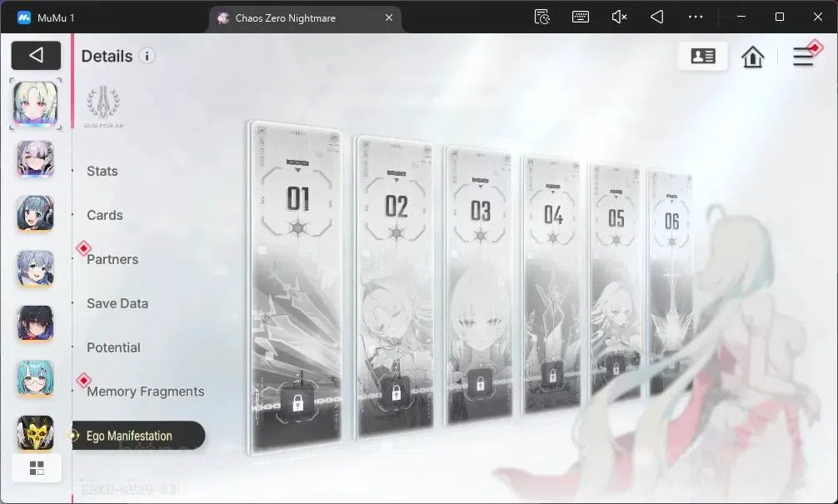Image resolution: width=838 pixels, height=504 pixels.
Task: Open the Details info icon
Action: [x=147, y=56]
